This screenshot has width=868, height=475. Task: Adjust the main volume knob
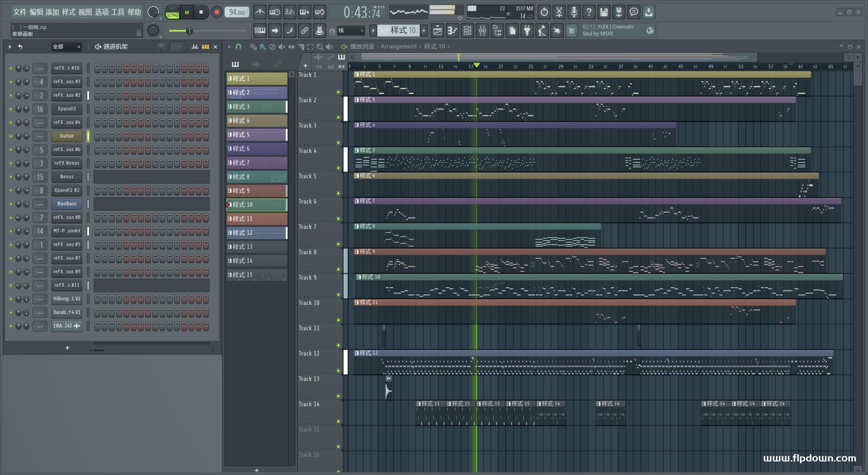[154, 12]
